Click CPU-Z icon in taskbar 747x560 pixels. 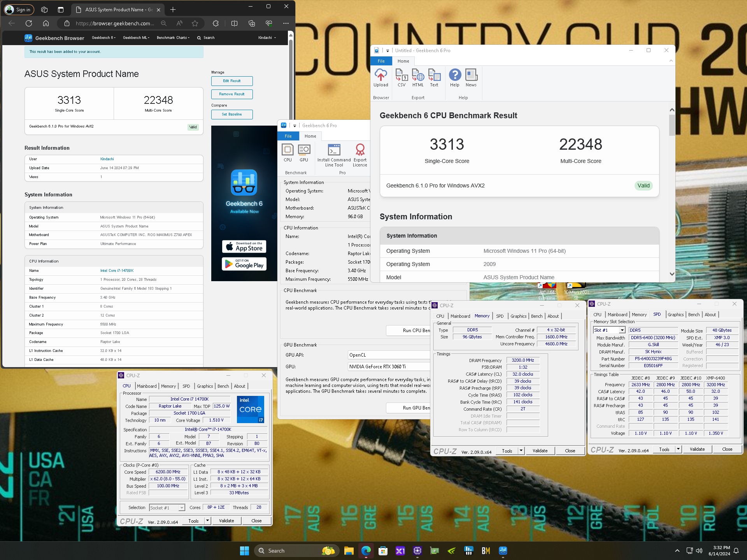417,551
